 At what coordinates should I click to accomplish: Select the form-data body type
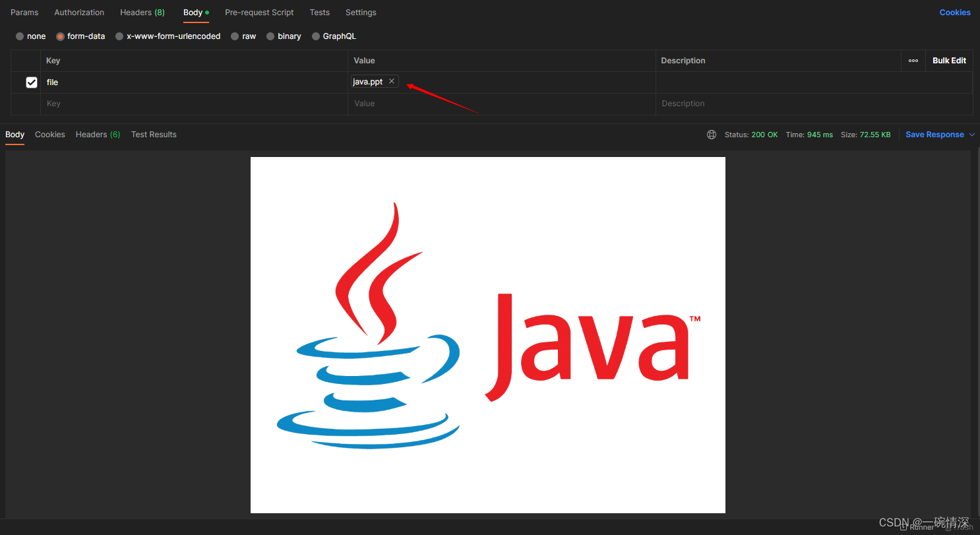(80, 36)
